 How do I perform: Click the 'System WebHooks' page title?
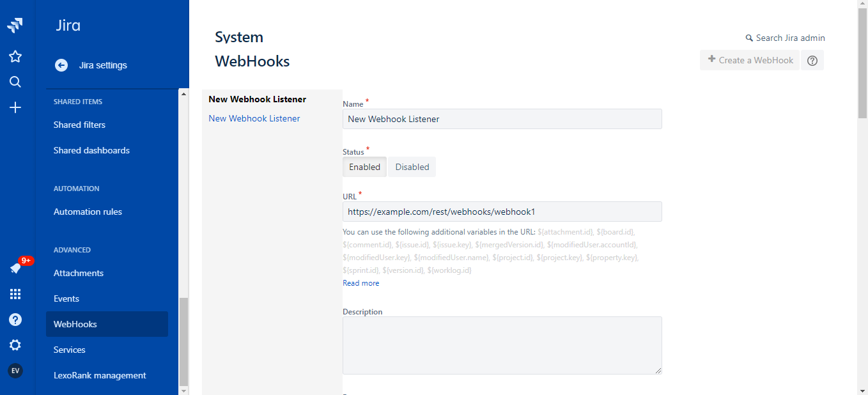[x=252, y=49]
